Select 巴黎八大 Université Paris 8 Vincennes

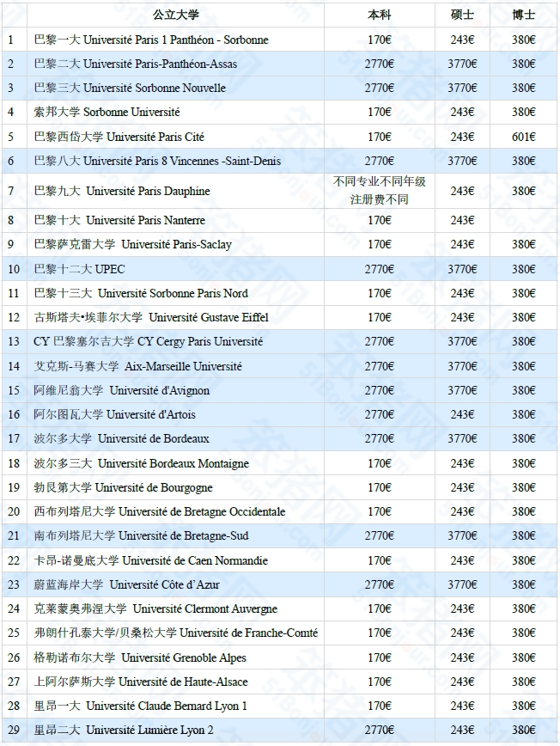coord(157,161)
